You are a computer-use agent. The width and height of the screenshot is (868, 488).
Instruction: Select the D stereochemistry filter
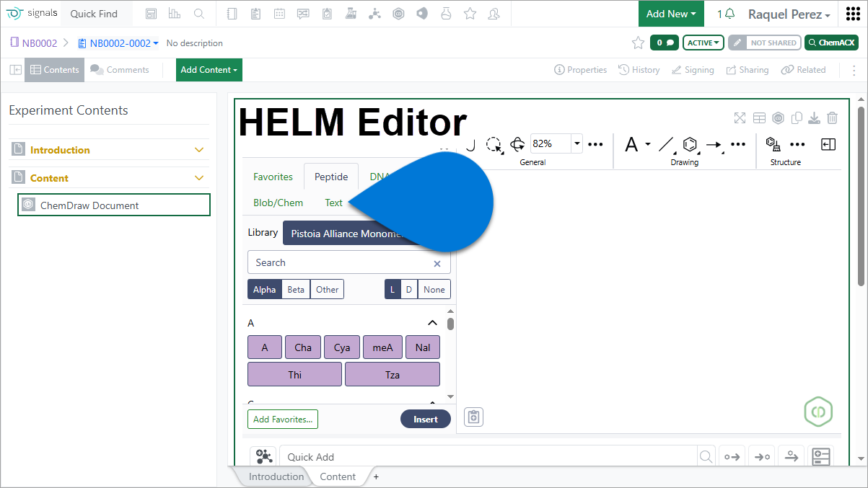click(x=408, y=290)
